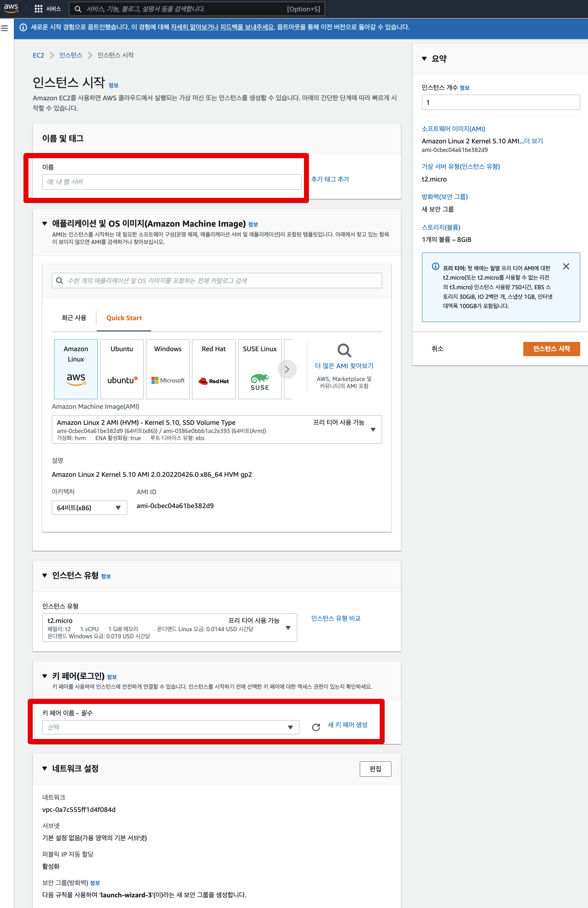The height and width of the screenshot is (908, 588).
Task: Click the orange 인스턴스 시작 button
Action: (x=551, y=349)
